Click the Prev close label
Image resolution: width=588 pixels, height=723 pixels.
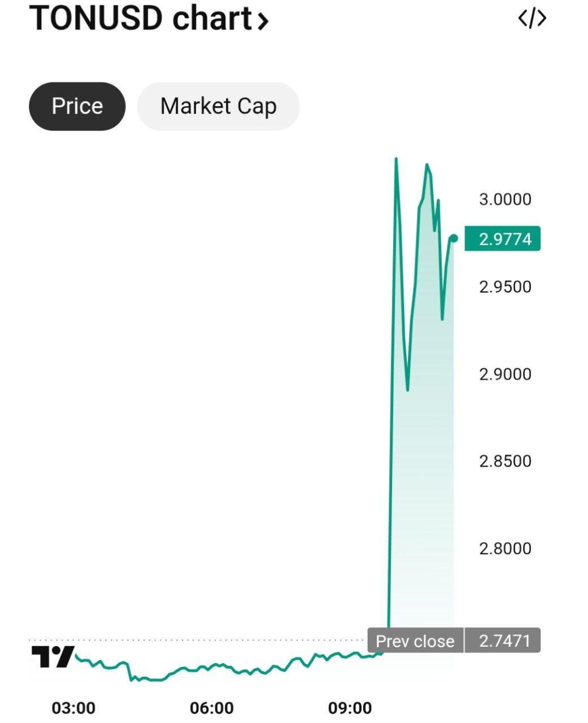pyautogui.click(x=415, y=641)
